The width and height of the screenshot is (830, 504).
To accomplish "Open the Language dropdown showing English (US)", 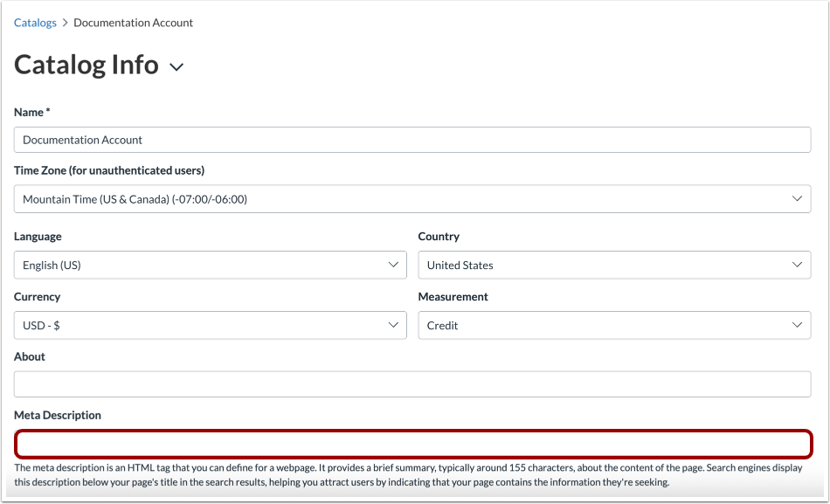I will point(211,265).
